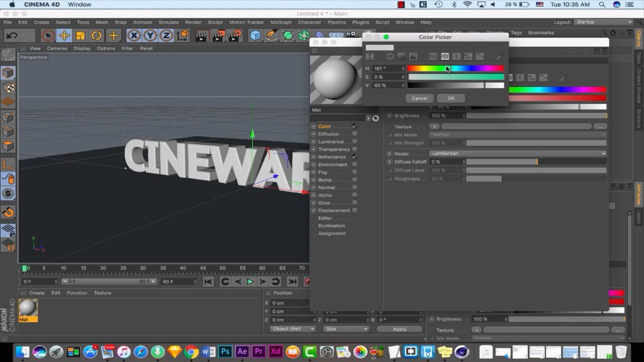Enable the Transparency channel checkbox
The image size is (644, 362).
[x=355, y=149]
